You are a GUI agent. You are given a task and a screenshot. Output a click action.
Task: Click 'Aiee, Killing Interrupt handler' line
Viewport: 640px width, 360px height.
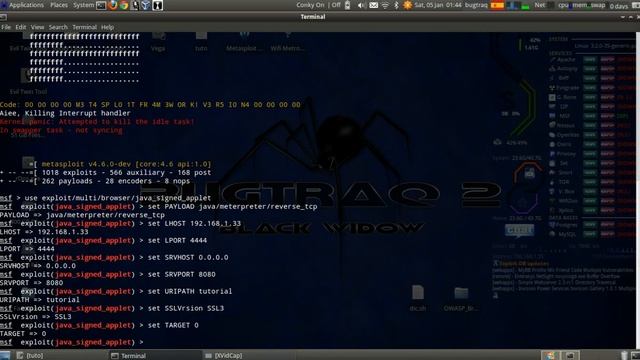click(x=65, y=113)
